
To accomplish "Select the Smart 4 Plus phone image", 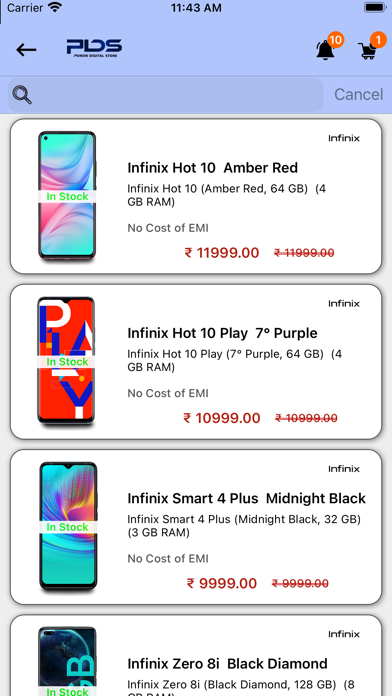I will [x=68, y=526].
